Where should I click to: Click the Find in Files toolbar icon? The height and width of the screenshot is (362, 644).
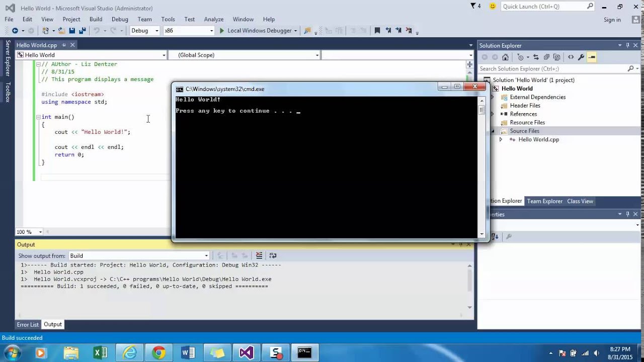point(307,31)
